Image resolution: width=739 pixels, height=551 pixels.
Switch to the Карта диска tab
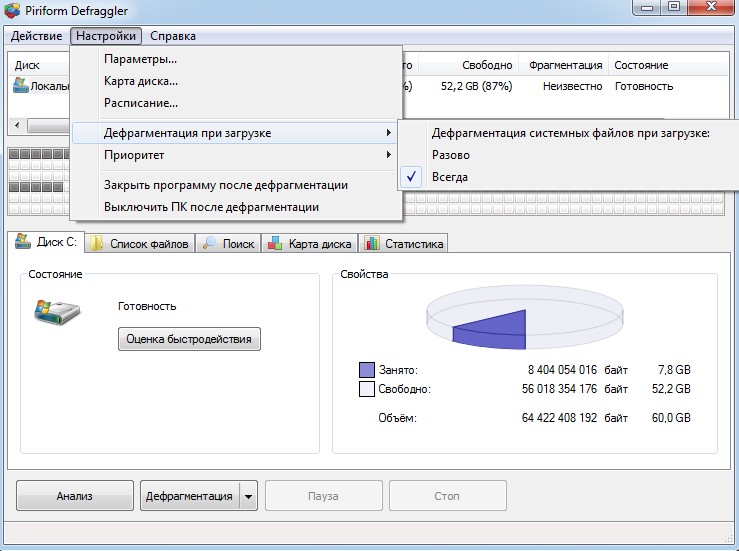pyautogui.click(x=310, y=243)
